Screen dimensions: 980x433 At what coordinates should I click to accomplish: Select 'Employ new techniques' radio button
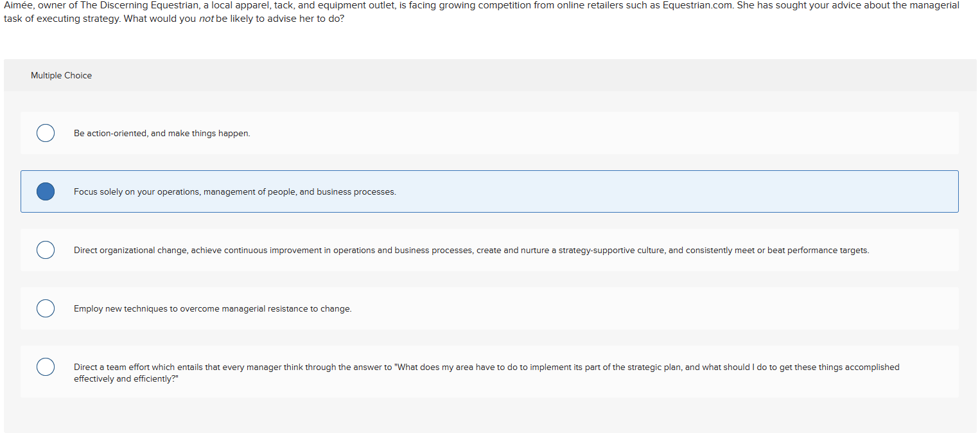(46, 308)
